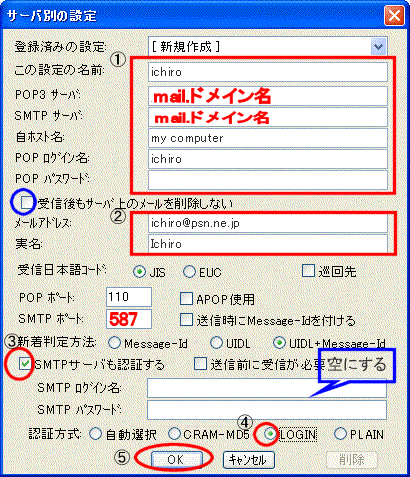The height and width of the screenshot is (477, 410).
Task: Click the POP パスワード field
Action: click(x=268, y=180)
